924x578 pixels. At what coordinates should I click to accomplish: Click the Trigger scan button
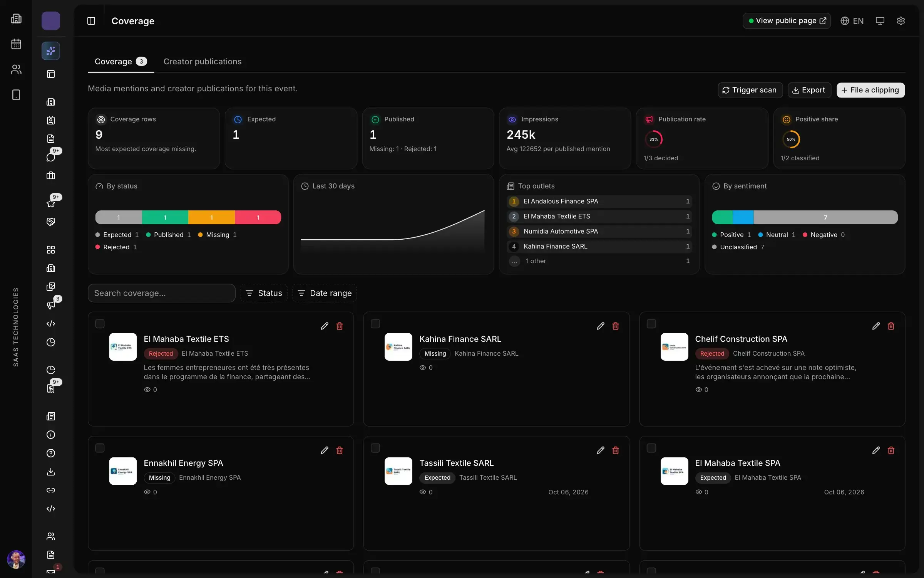tap(750, 90)
